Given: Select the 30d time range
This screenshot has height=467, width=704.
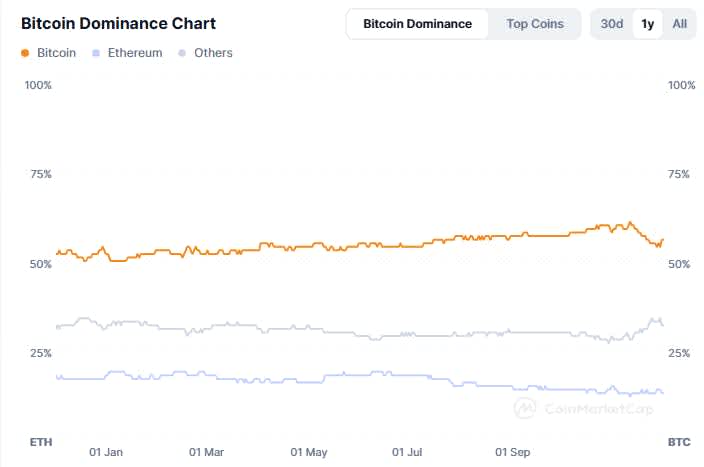Looking at the screenshot, I should (612, 24).
